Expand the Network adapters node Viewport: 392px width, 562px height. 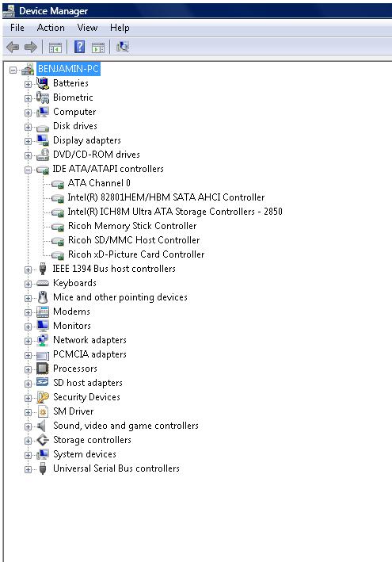28,341
